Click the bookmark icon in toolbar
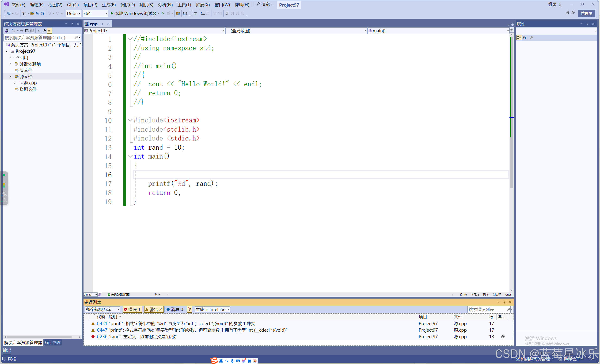600x364 pixels. coord(227,13)
